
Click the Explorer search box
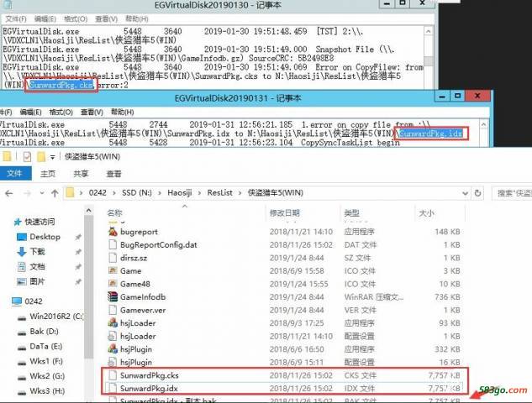pos(512,193)
